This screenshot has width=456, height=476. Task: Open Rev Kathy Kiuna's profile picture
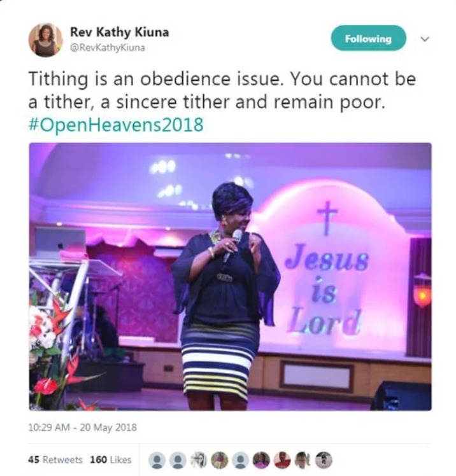[45, 39]
